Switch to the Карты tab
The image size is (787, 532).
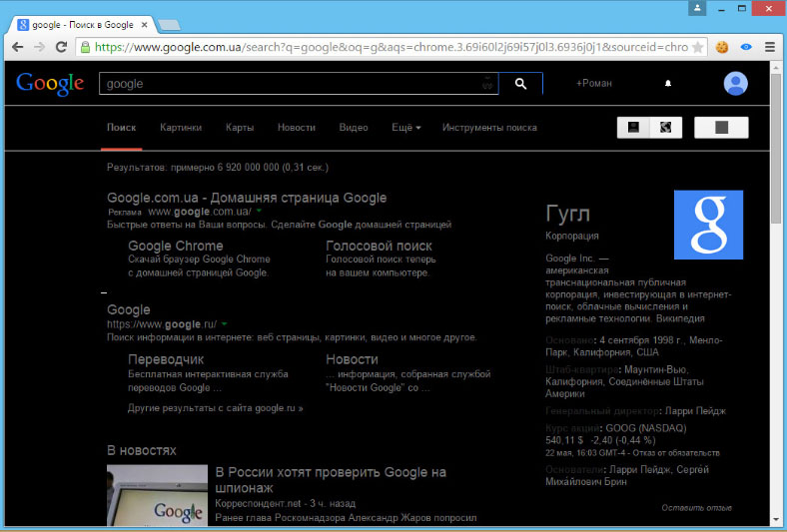240,128
